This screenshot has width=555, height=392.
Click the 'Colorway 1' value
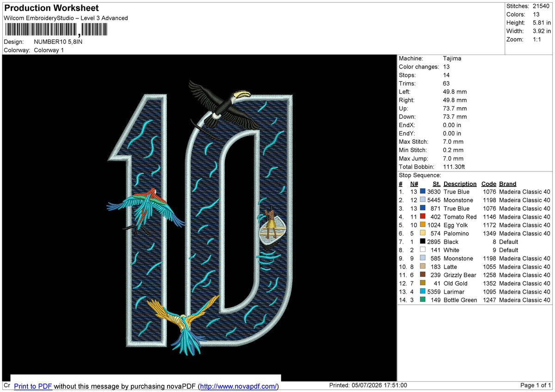(x=49, y=50)
